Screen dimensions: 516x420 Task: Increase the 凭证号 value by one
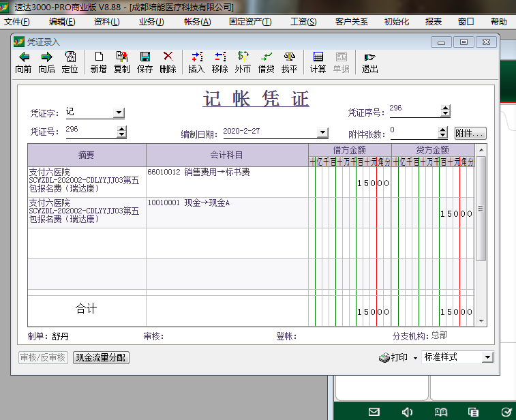click(122, 129)
